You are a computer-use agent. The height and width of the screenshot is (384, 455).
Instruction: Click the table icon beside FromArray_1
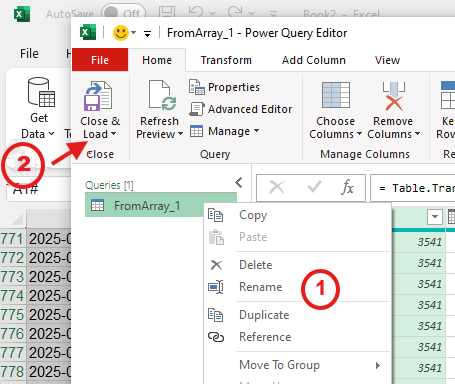[97, 206]
